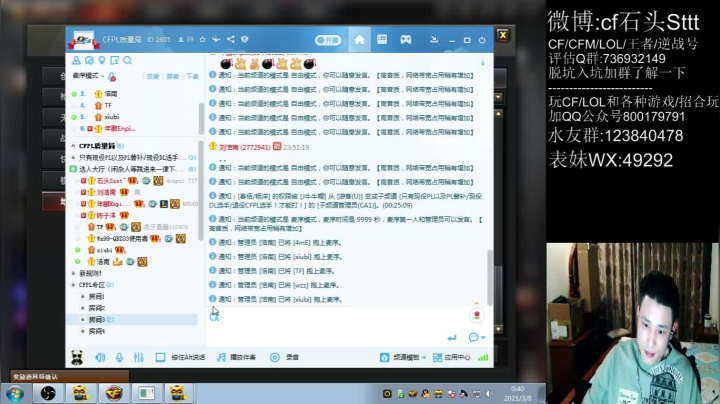Click the 放麦 link
Screen dimensions: 720x404
pos(152,76)
